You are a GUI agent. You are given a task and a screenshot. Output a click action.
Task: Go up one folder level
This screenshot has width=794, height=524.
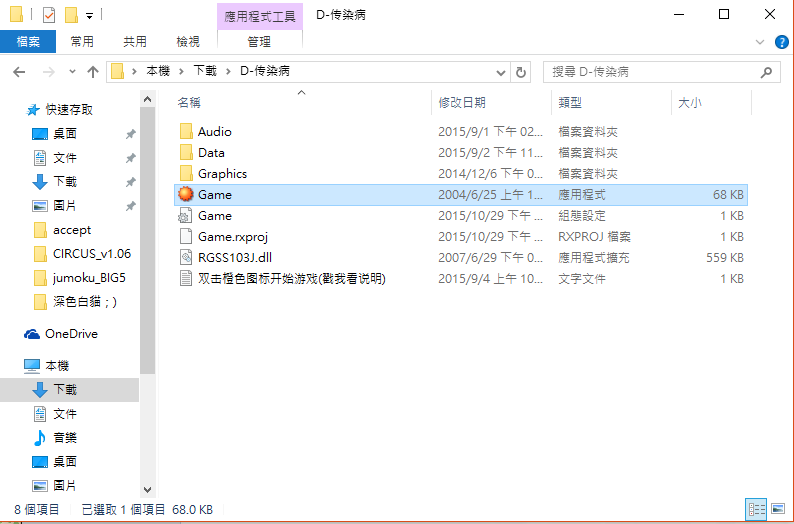click(93, 72)
